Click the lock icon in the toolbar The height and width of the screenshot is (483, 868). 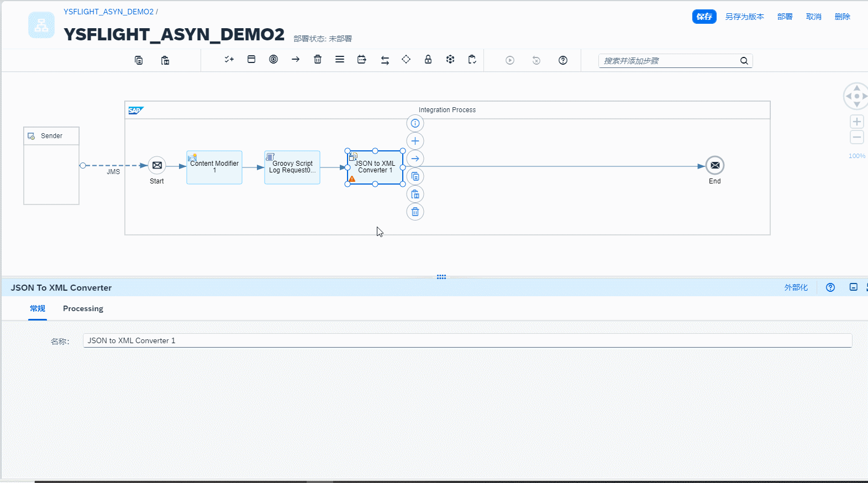click(x=428, y=60)
